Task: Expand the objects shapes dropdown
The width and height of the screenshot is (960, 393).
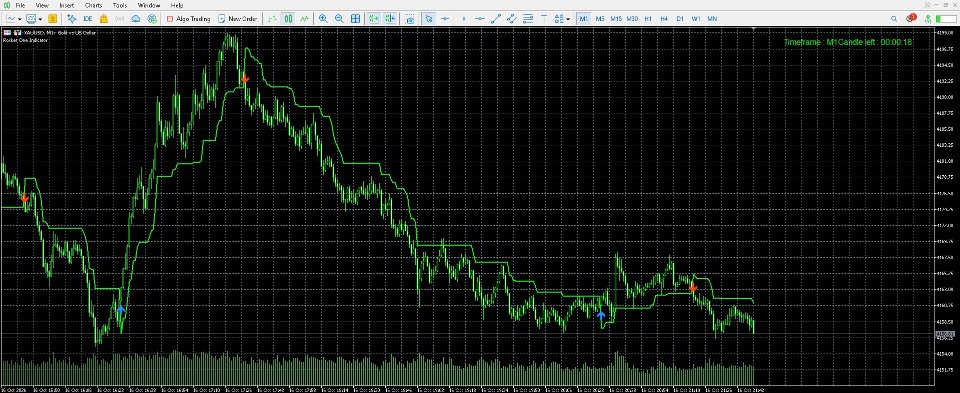Action: [x=568, y=19]
